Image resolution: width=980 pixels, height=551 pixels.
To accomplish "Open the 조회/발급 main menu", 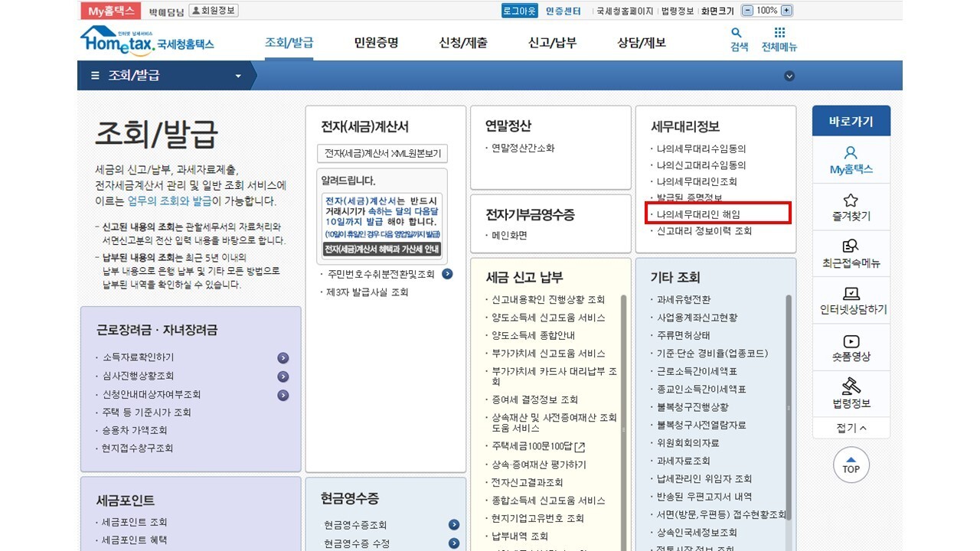I will (x=289, y=43).
